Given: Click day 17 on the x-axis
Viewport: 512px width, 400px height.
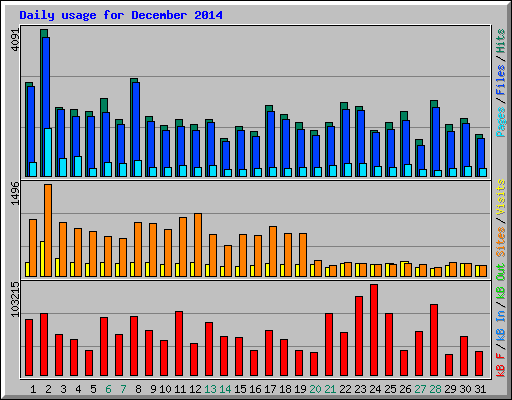Looking at the screenshot, I should coord(270,389).
